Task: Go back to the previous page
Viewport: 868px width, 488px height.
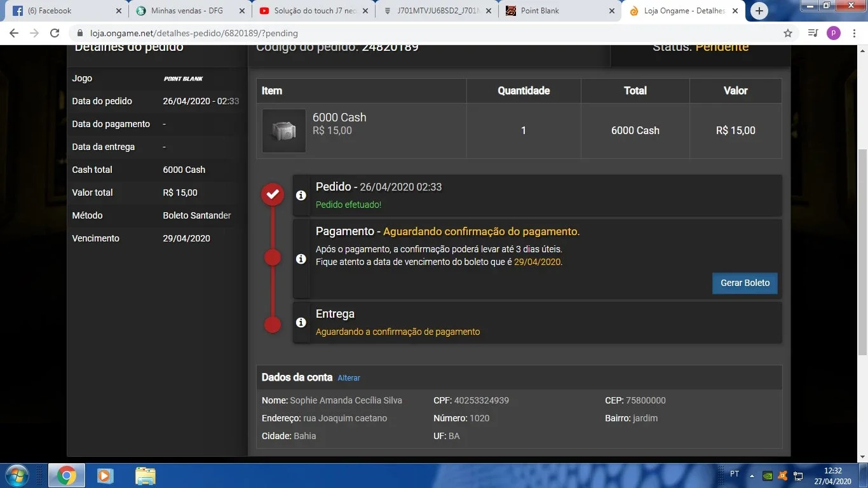Action: tap(14, 33)
